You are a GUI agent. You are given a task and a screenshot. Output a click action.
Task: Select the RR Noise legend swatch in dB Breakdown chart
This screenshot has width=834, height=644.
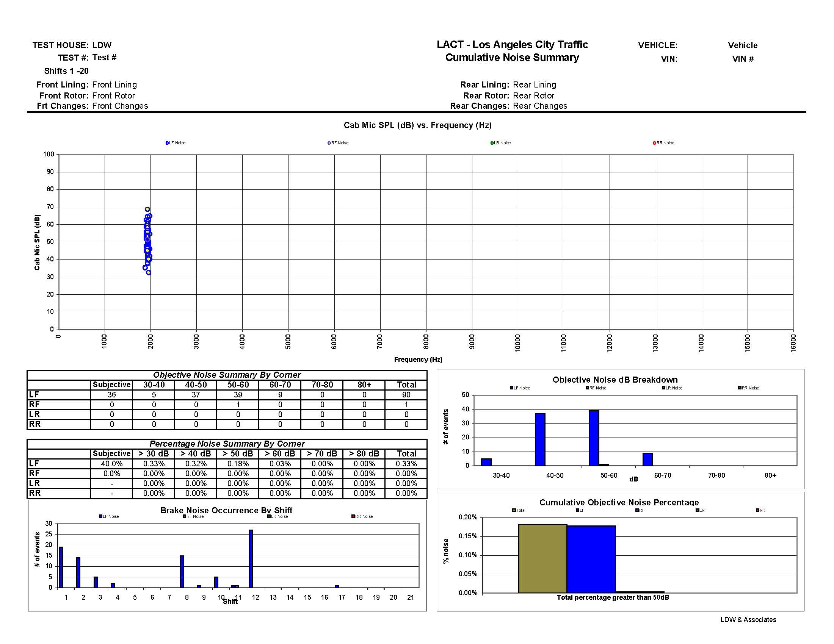point(740,388)
